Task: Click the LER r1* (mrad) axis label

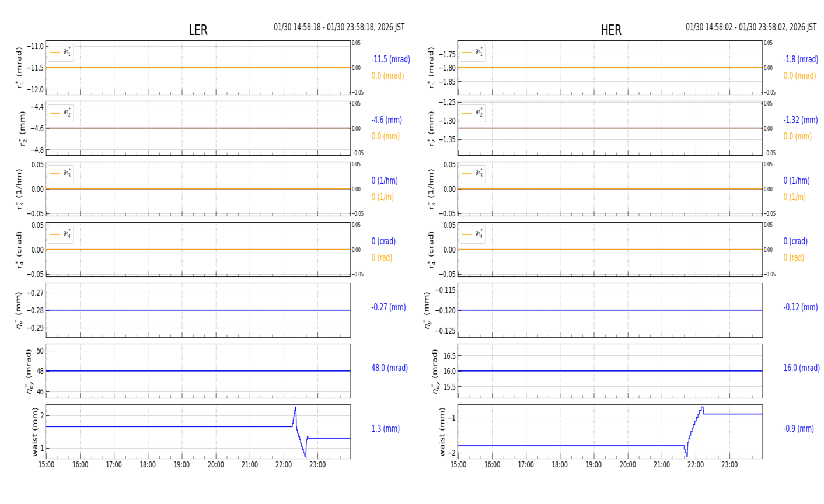Action: [20, 68]
